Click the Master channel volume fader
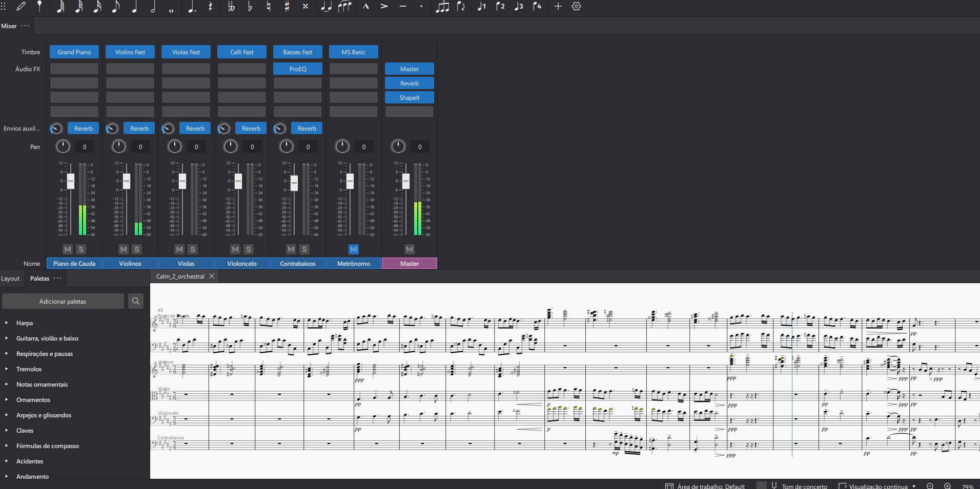 406,181
